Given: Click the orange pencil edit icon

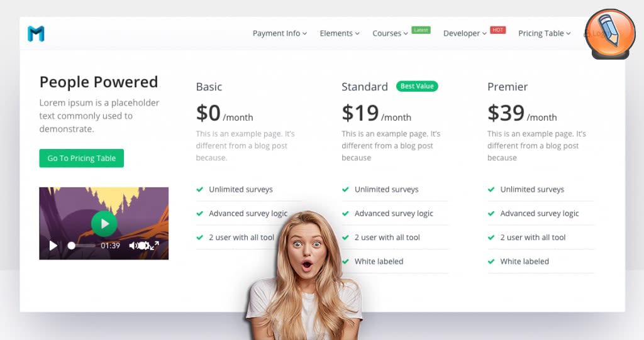Looking at the screenshot, I should 610,34.
